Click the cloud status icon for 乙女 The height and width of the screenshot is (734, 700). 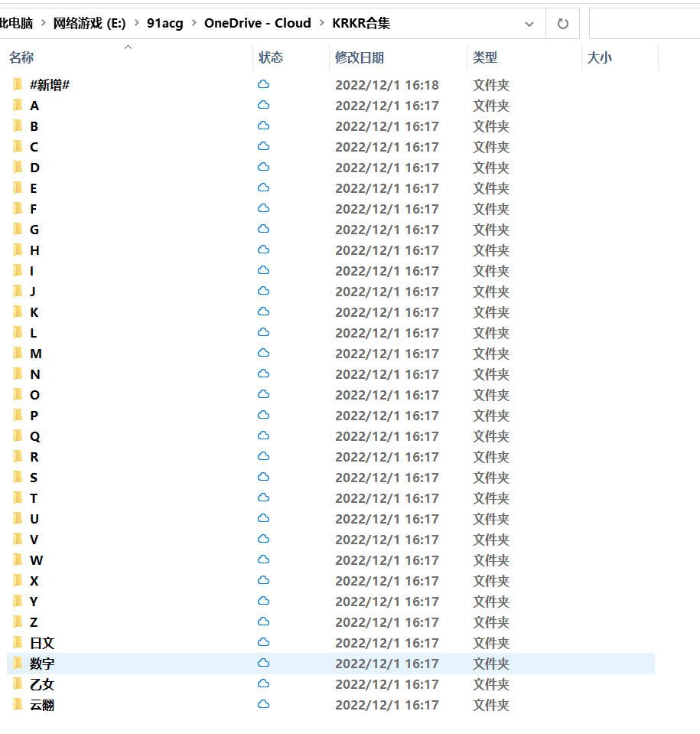pos(264,684)
